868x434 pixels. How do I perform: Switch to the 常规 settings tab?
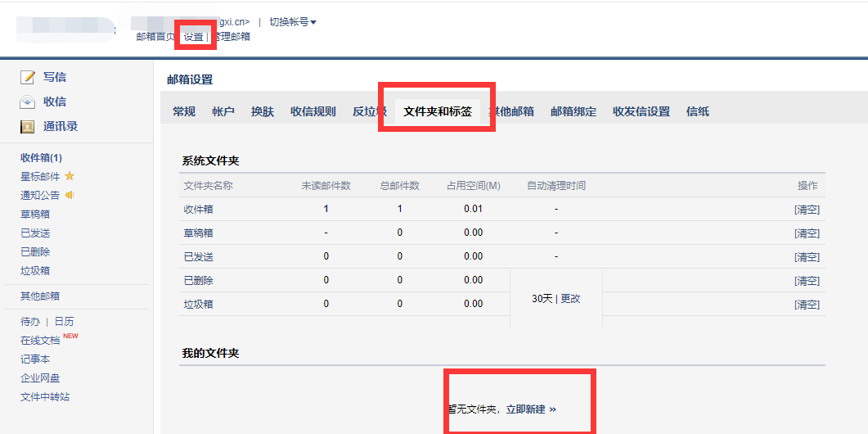click(184, 111)
